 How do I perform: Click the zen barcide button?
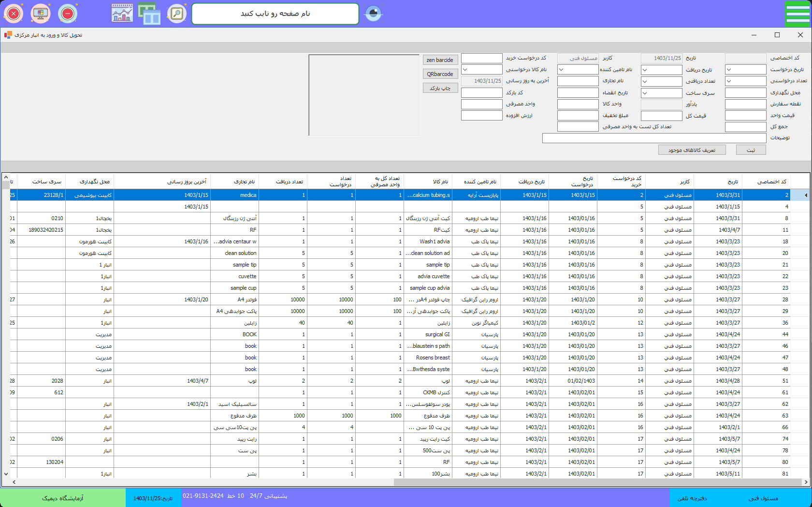(440, 60)
